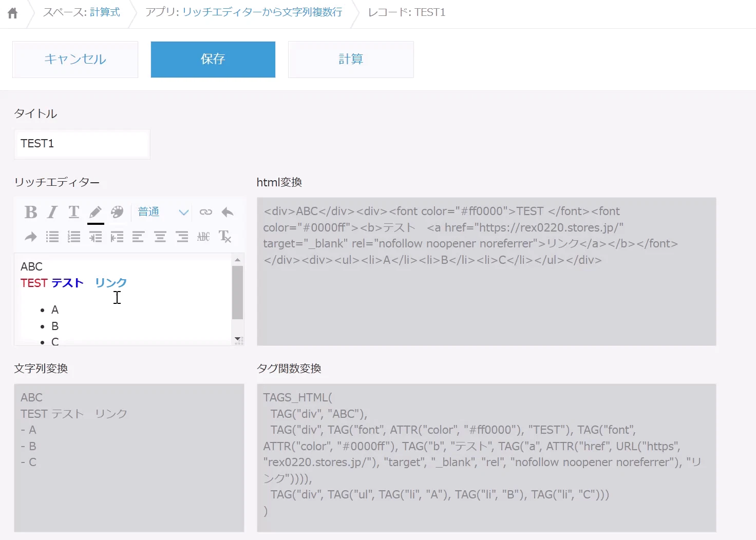Screen dimensions: 756x540
Task: Click the 保存 button
Action: click(213, 60)
